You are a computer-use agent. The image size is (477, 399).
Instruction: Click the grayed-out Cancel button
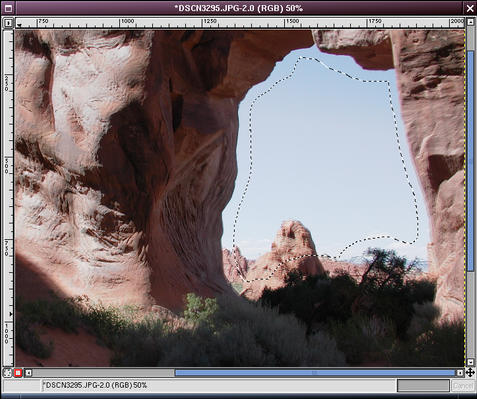463,386
